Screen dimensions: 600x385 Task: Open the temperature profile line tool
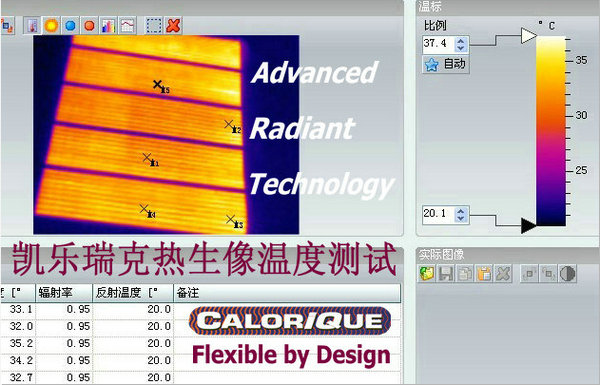click(127, 26)
